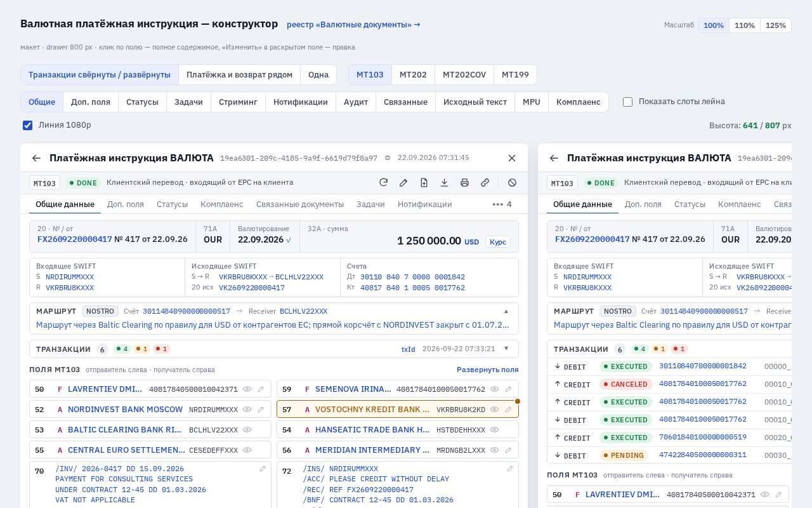Screen dimensions: 812x508
Task: Click download icon in first drawer toolbar
Action: coord(444,182)
